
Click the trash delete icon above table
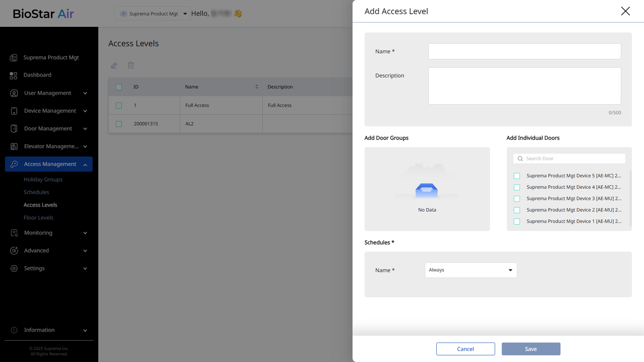tap(131, 65)
